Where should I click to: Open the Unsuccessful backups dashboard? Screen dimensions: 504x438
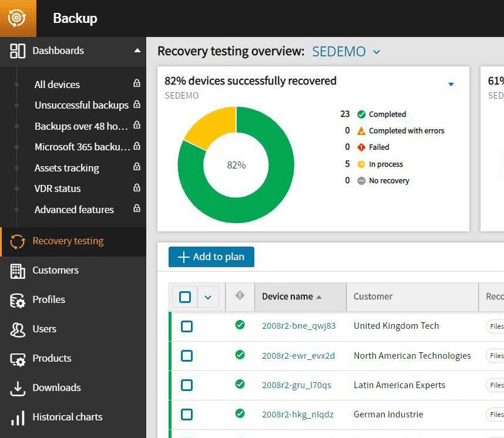(x=81, y=106)
